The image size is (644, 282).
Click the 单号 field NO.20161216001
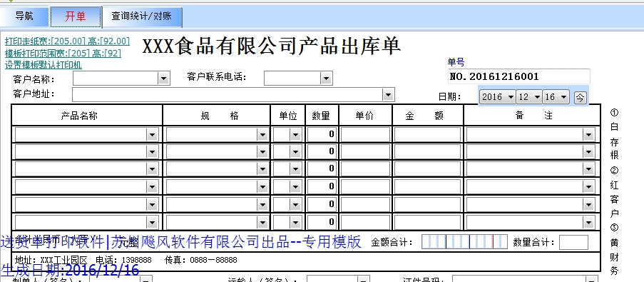click(518, 76)
